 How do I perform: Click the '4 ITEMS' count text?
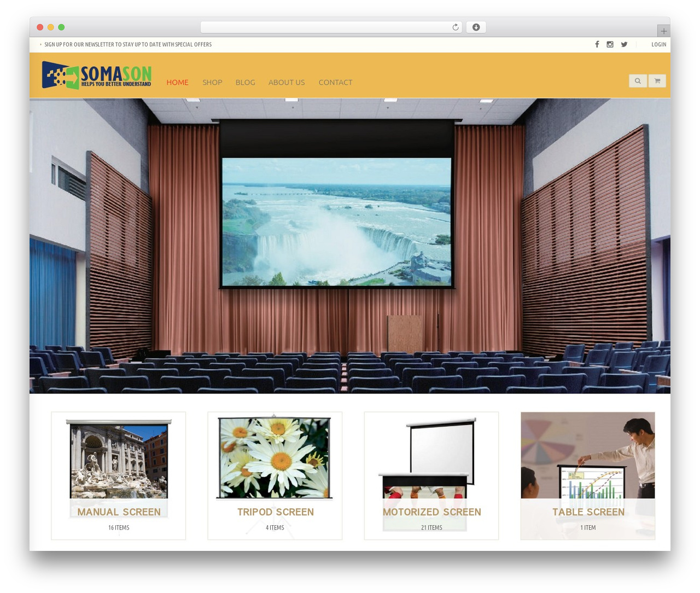point(275,528)
